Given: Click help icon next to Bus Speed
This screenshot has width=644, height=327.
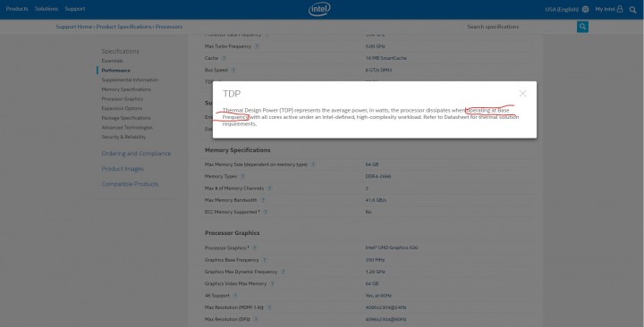Looking at the screenshot, I should (x=233, y=71).
